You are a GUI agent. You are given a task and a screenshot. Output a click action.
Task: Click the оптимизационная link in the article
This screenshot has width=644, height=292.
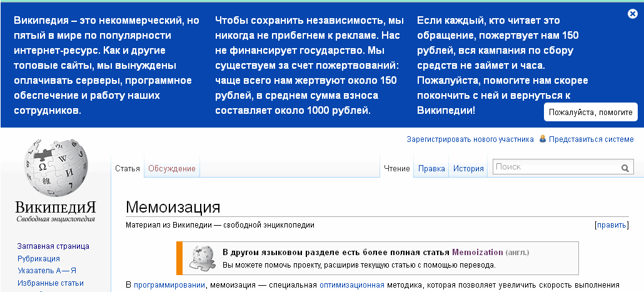351,285
